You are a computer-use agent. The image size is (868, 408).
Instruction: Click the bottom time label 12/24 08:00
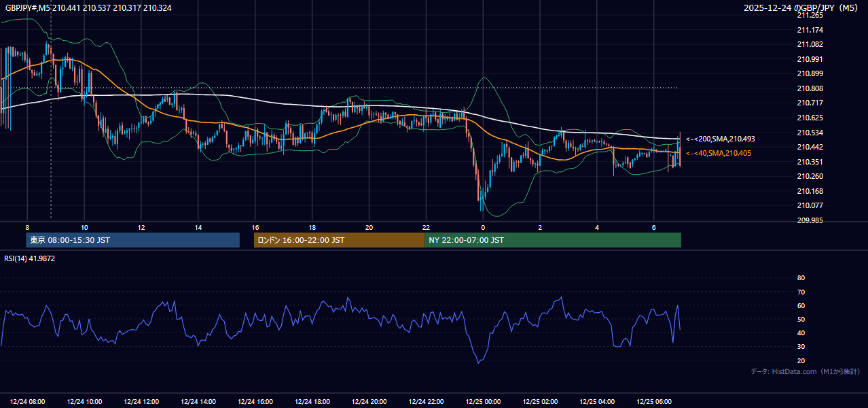pos(28,402)
